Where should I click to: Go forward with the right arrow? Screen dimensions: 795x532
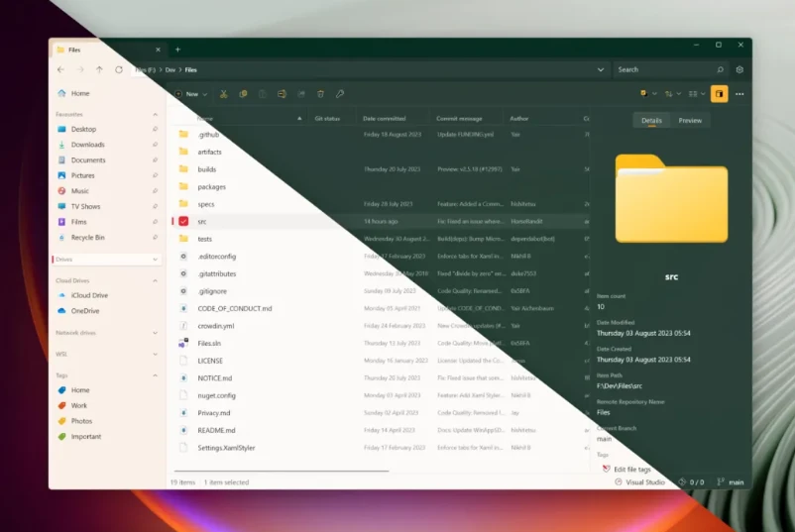[x=80, y=69]
